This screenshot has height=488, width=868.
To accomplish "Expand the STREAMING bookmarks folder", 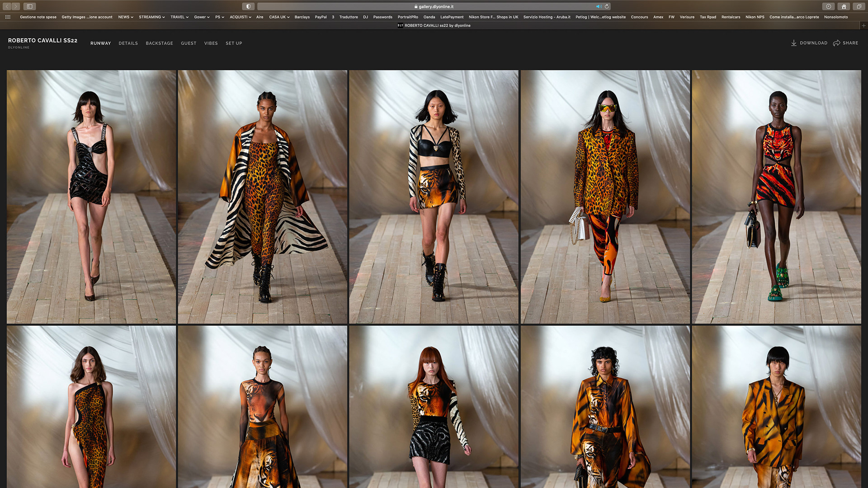I will click(x=152, y=17).
